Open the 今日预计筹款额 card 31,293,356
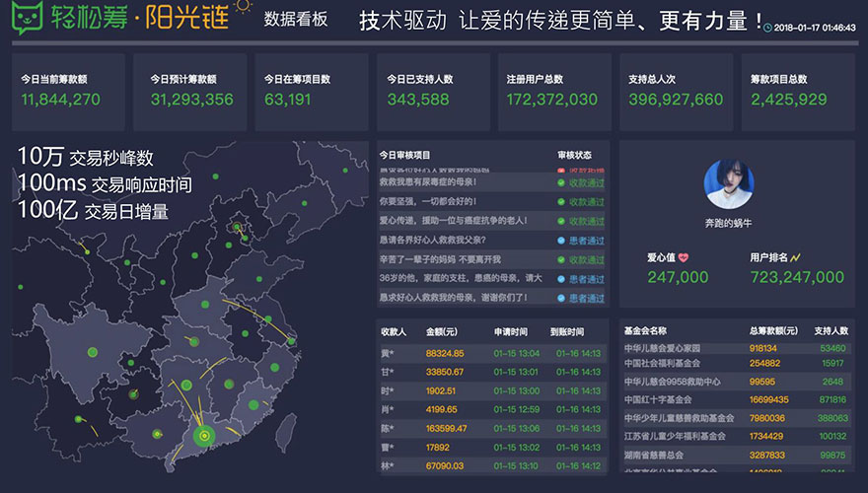The width and height of the screenshot is (868, 493). (189, 92)
